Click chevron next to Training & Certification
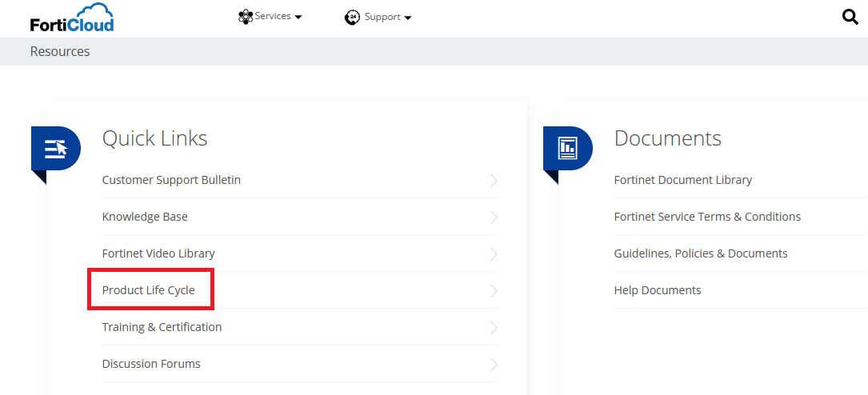This screenshot has width=868, height=395. click(494, 328)
